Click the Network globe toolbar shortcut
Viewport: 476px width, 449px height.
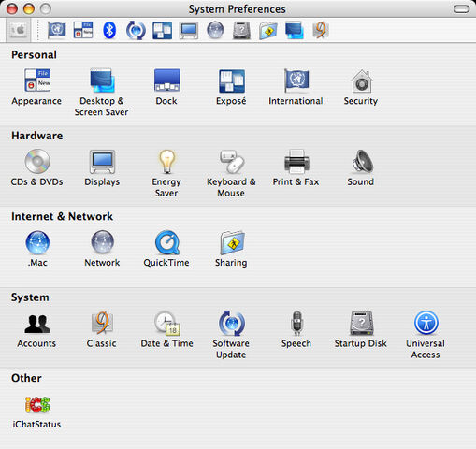click(x=215, y=30)
